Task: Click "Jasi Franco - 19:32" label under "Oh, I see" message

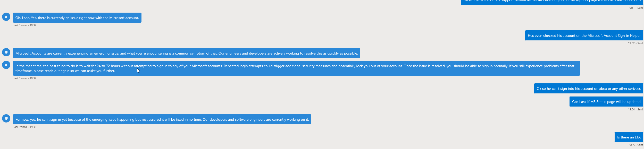Action: 25,25
